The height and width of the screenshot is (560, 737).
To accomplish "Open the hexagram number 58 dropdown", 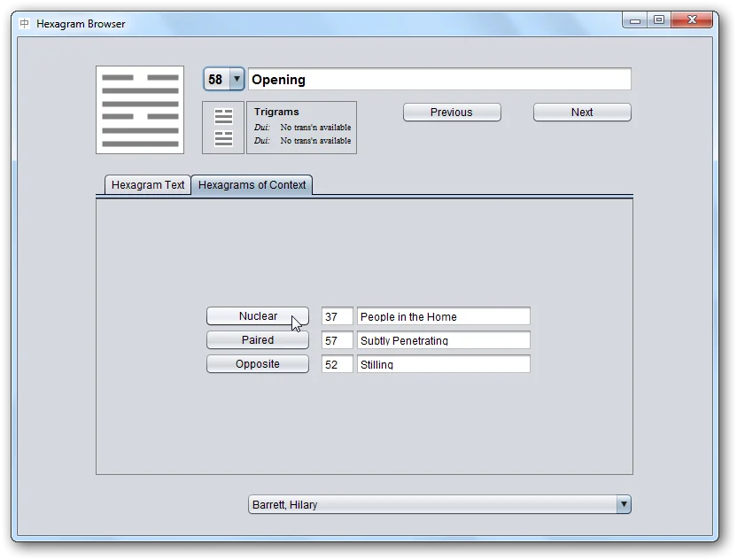I will click(236, 80).
